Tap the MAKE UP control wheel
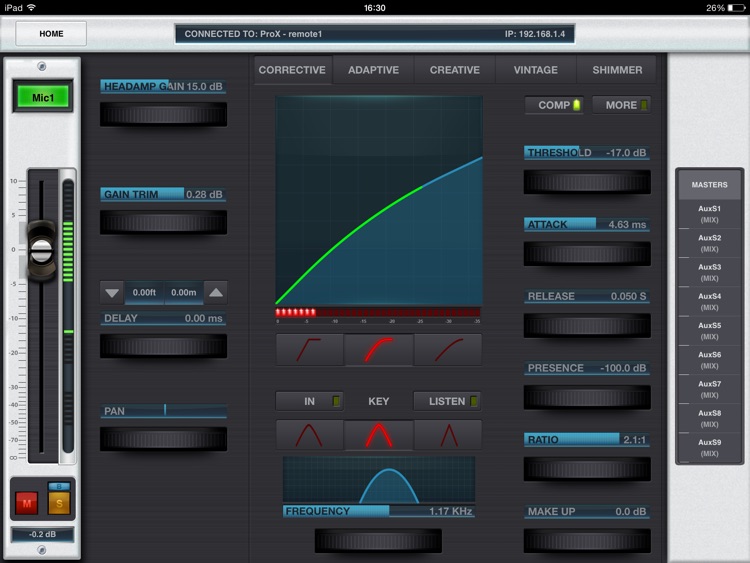 point(587,541)
